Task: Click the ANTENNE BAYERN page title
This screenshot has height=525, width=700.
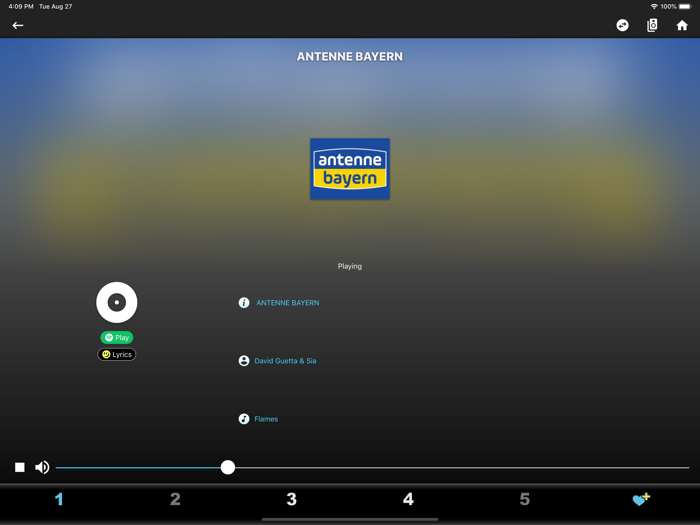Action: point(350,57)
